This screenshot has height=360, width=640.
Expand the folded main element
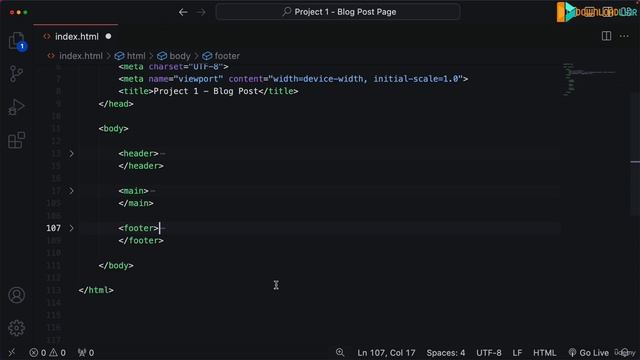pyautogui.click(x=71, y=191)
